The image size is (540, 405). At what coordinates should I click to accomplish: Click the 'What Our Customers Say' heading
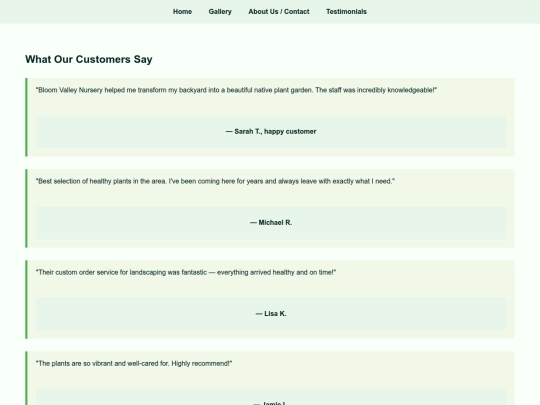coord(89,59)
